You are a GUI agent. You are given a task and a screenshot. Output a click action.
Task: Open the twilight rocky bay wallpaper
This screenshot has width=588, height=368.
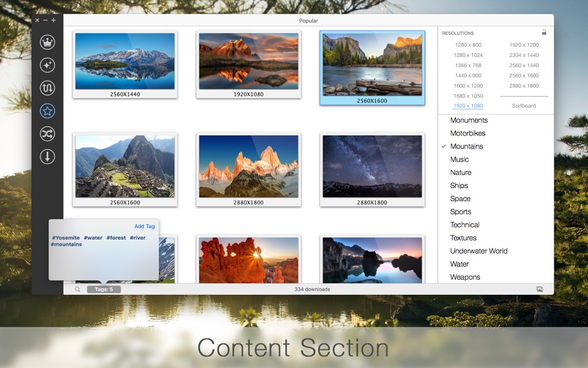[372, 260]
